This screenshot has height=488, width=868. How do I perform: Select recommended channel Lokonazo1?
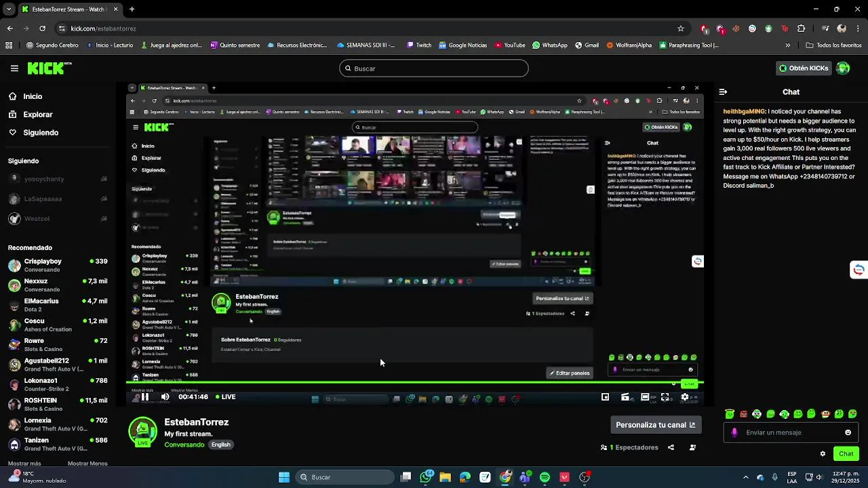tap(58, 384)
